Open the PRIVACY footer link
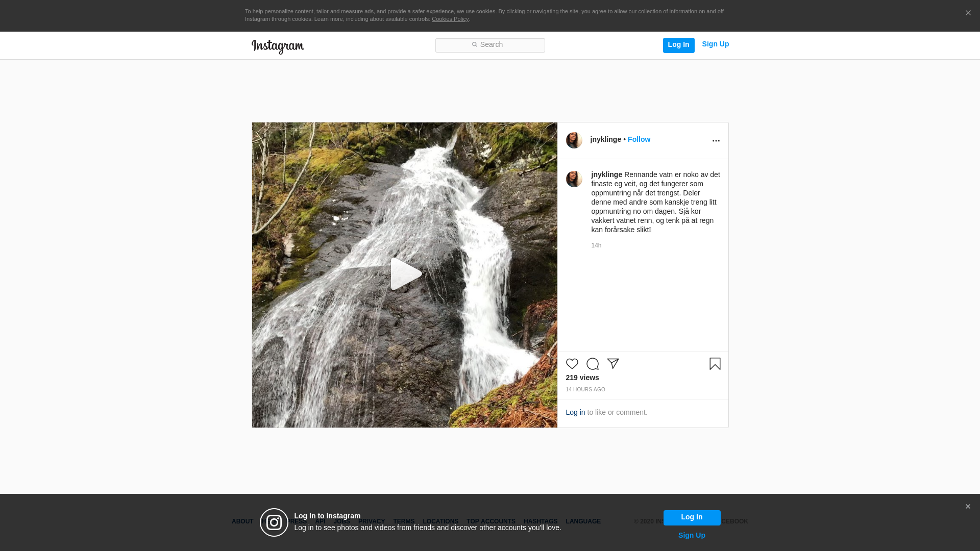Screen dimensions: 980x551 pyautogui.click(x=371, y=522)
